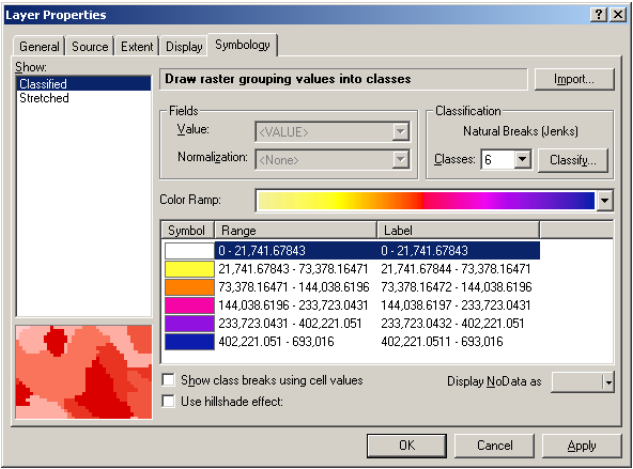Click the help question mark button
Image resolution: width=633 pixels, height=469 pixels.
[x=598, y=14]
